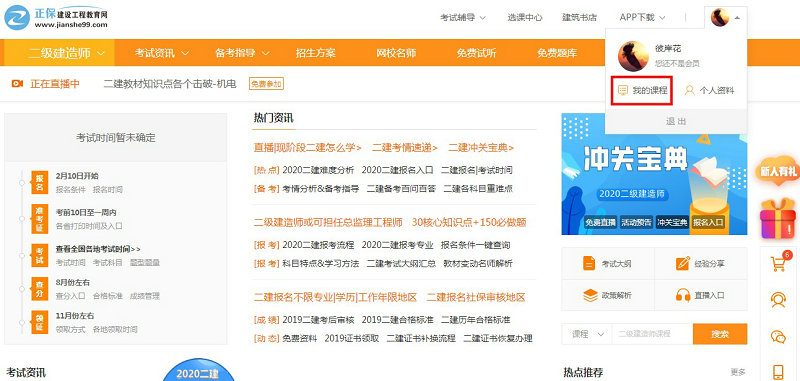Click the 个人资料 person icon

point(690,91)
